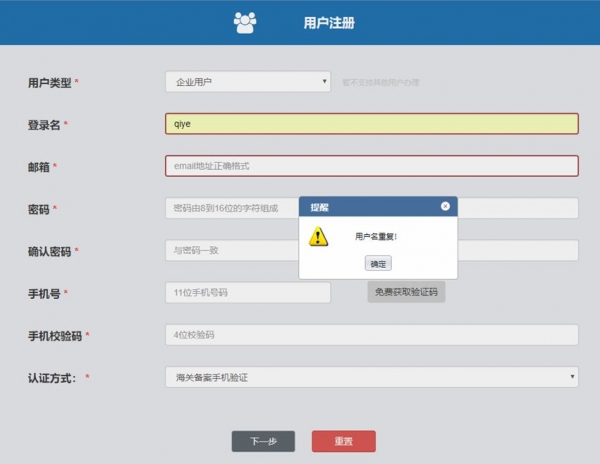
Task: Click the 提醒 dialog title bar
Action: pyautogui.click(x=370, y=207)
